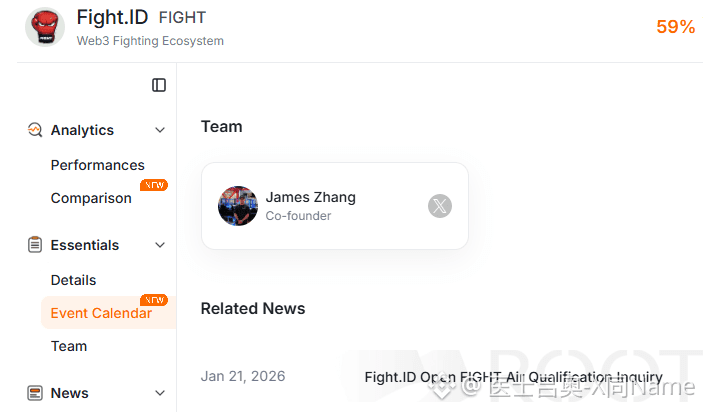The image size is (703, 412).
Task: Click the Fight.ID red mask logo
Action: tap(45, 27)
